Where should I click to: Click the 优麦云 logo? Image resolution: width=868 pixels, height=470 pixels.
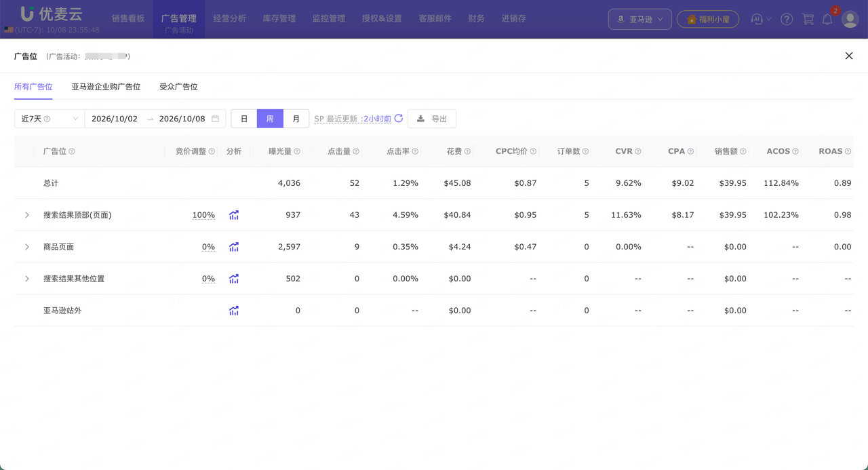(52, 14)
